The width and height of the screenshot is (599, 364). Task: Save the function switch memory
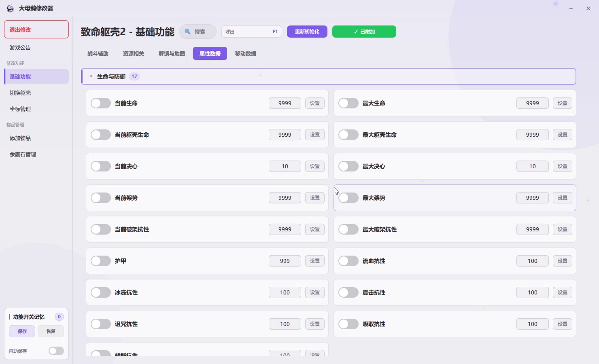click(22, 331)
